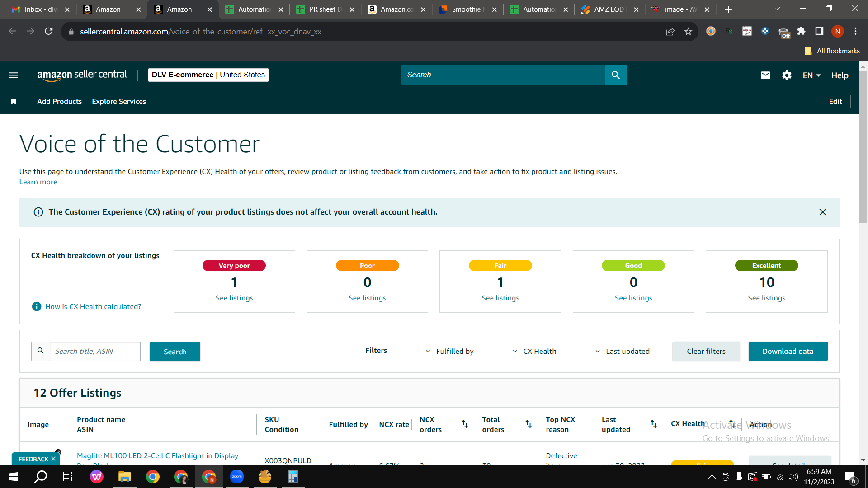
Task: Open Zoom from the taskbar
Action: (x=237, y=477)
